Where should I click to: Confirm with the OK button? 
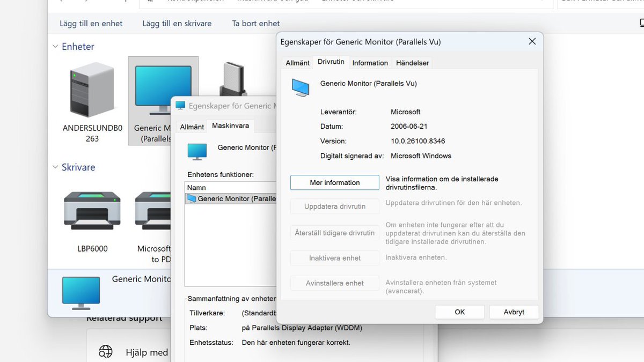click(460, 312)
